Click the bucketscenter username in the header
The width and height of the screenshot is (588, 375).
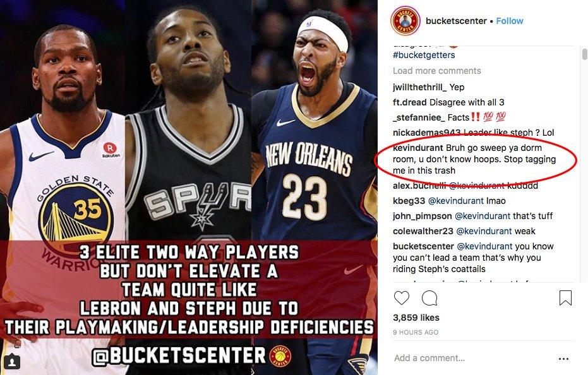click(x=456, y=21)
